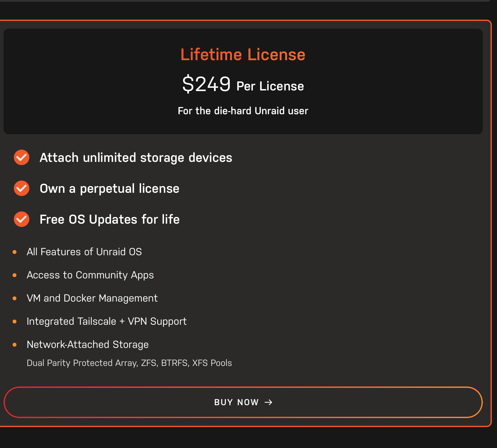This screenshot has width=497, height=448.
Task: Click 'Dual Parity Protected Array, ZFS, BTRFS, XFS Pools' text
Action: (x=129, y=363)
